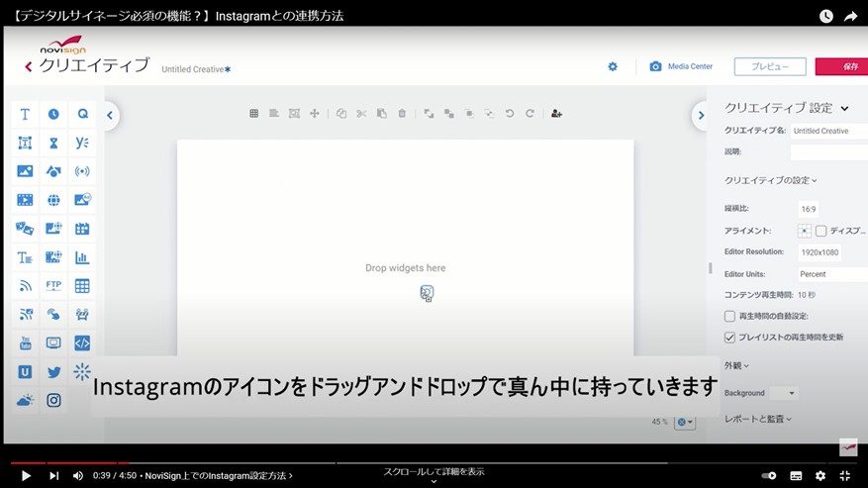
Task: Select the globe web page widget
Action: [53, 200]
